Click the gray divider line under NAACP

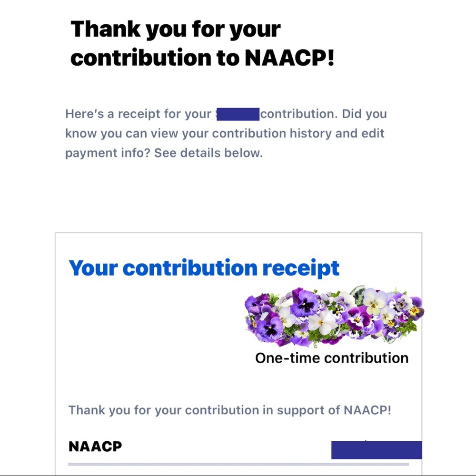tap(238, 464)
